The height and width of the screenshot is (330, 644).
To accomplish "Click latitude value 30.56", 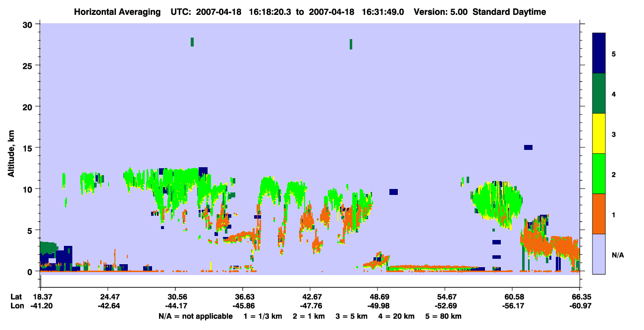I will tap(175, 296).
